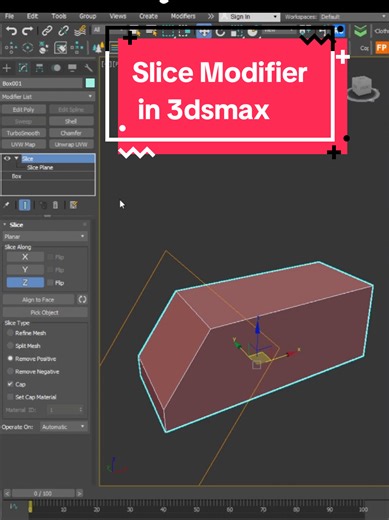Open the File menu
This screenshot has height=520, width=389.
tap(9, 16)
